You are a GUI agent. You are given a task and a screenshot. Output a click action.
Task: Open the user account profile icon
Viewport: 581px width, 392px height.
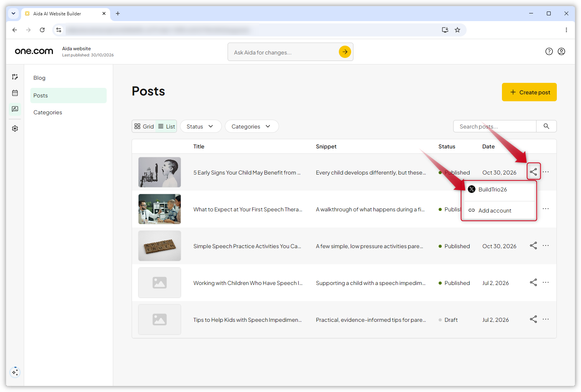click(561, 51)
